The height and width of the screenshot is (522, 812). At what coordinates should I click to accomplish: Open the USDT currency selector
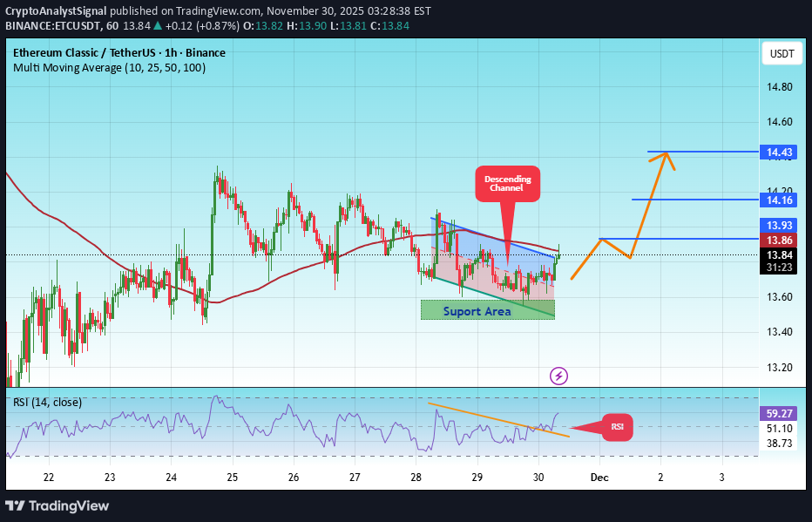782,53
